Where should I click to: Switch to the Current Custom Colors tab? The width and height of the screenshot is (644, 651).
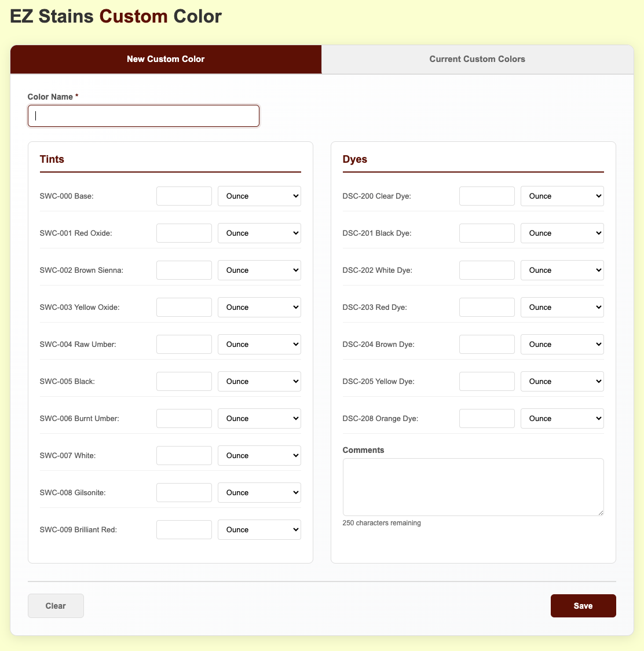pyautogui.click(x=477, y=59)
